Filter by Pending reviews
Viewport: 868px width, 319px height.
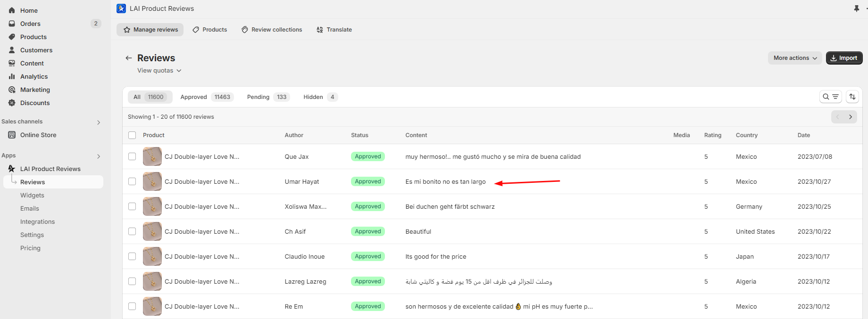(268, 97)
